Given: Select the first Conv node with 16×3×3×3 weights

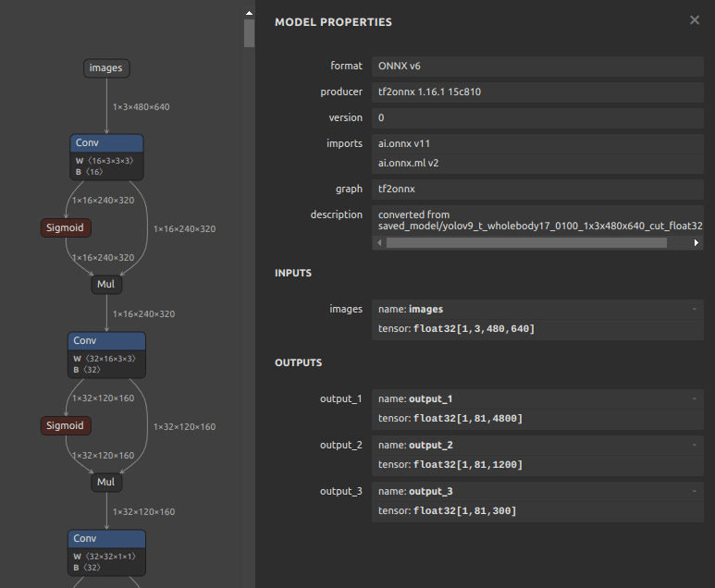Looking at the screenshot, I should [106, 157].
